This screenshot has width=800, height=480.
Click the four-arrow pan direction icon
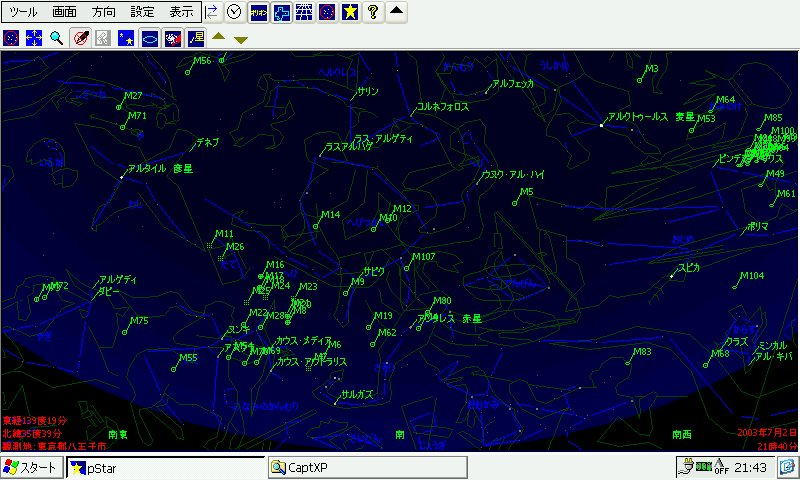(34, 38)
